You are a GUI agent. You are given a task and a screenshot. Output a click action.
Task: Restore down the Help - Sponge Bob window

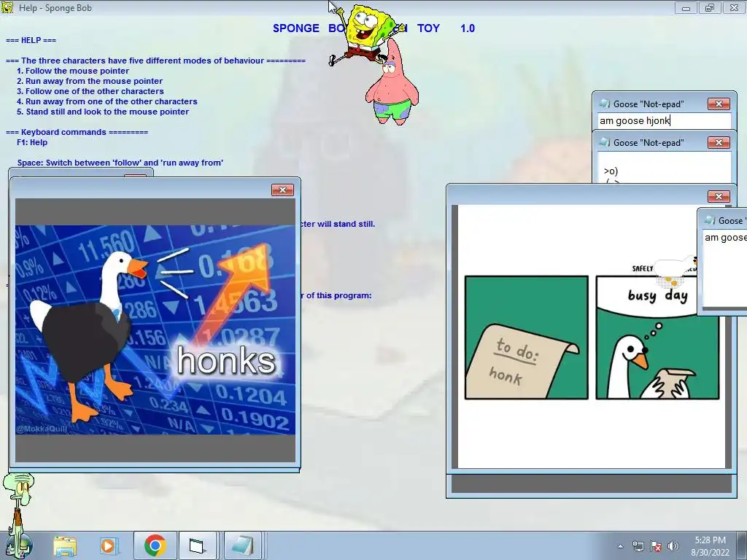[x=709, y=7]
